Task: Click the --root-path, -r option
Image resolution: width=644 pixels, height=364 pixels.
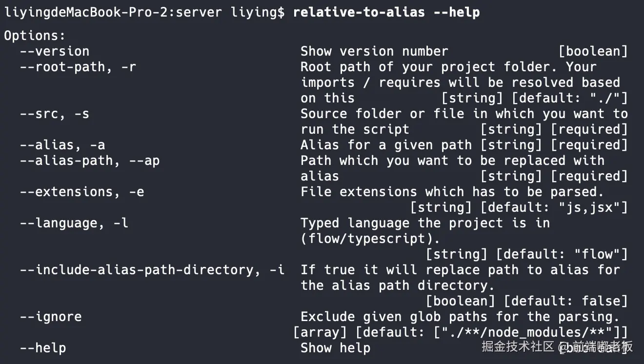Action: pos(78,67)
